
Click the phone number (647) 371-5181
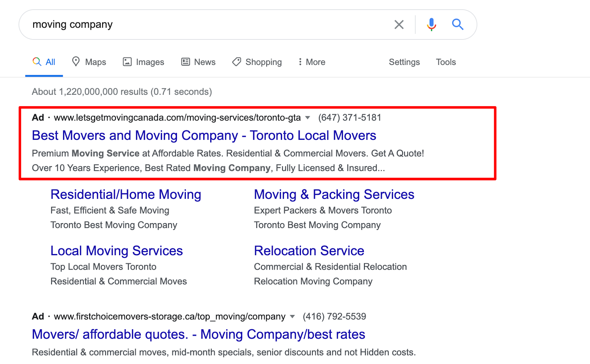point(350,118)
